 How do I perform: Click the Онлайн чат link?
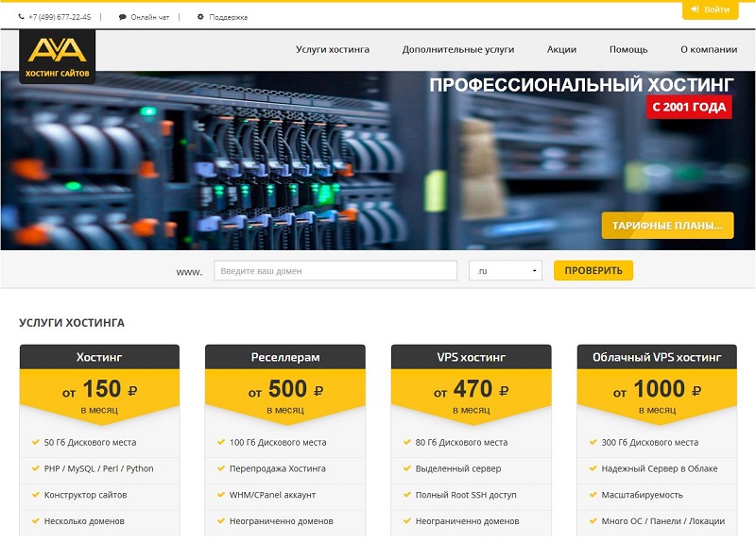point(150,17)
